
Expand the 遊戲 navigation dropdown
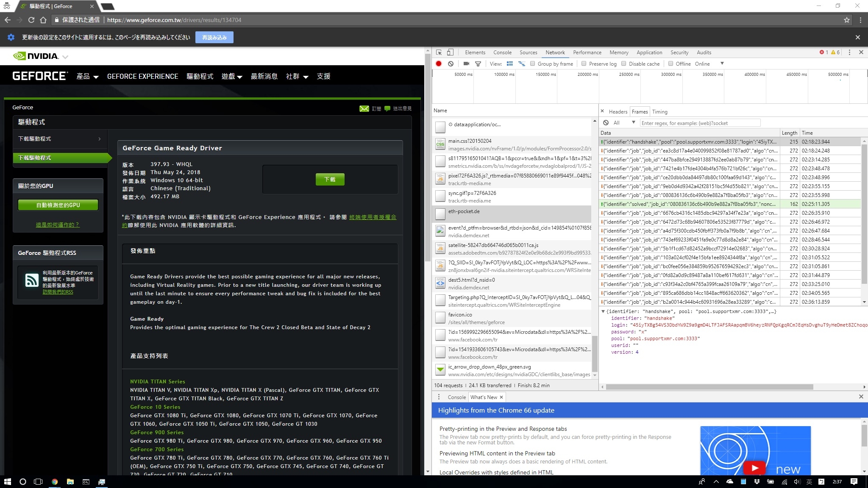tap(232, 76)
